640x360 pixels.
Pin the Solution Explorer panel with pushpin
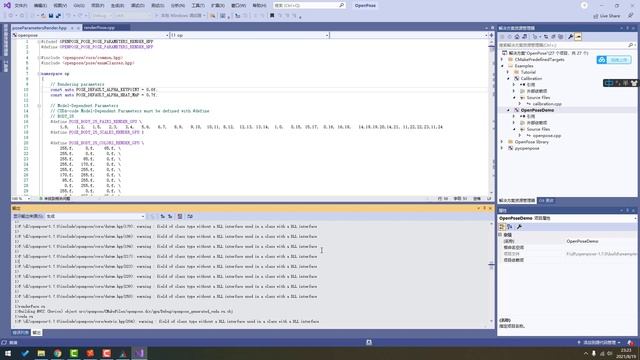point(627,28)
